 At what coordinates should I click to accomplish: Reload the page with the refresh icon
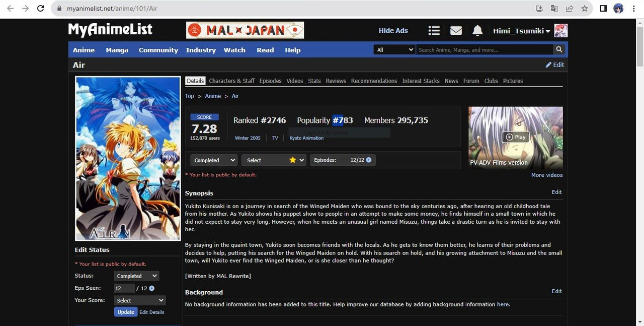(41, 9)
